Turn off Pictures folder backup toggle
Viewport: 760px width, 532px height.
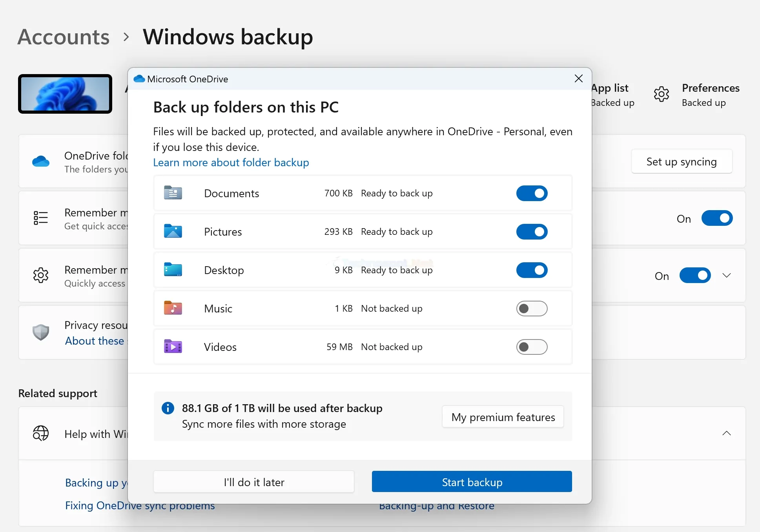pyautogui.click(x=532, y=232)
